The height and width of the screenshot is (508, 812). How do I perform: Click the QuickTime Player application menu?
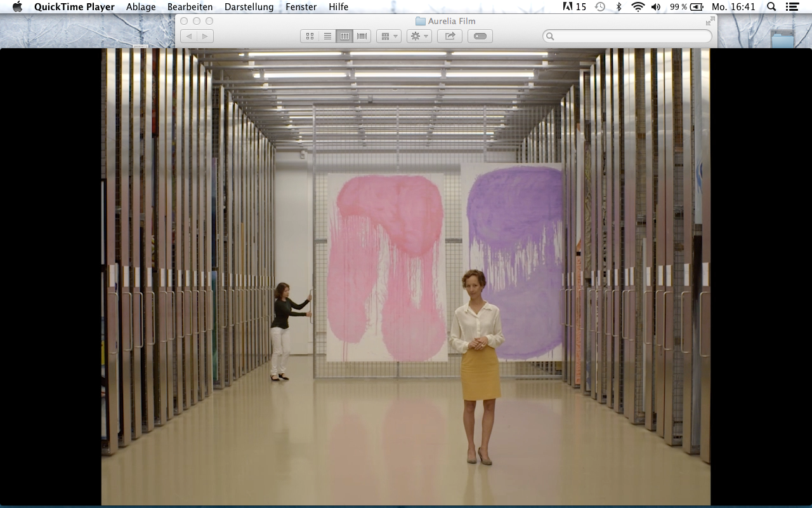74,7
